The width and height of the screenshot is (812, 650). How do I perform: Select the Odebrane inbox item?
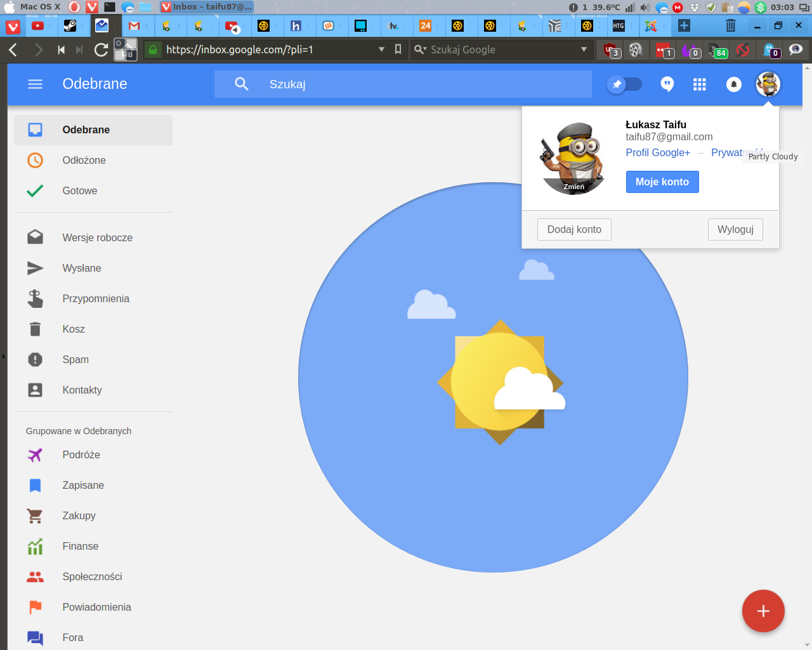(x=93, y=129)
